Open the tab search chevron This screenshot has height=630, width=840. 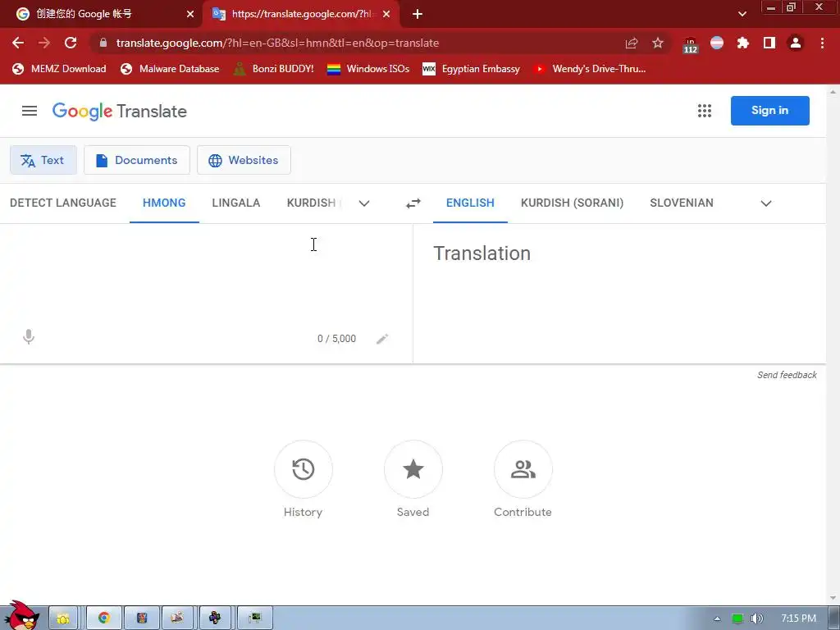click(x=742, y=14)
